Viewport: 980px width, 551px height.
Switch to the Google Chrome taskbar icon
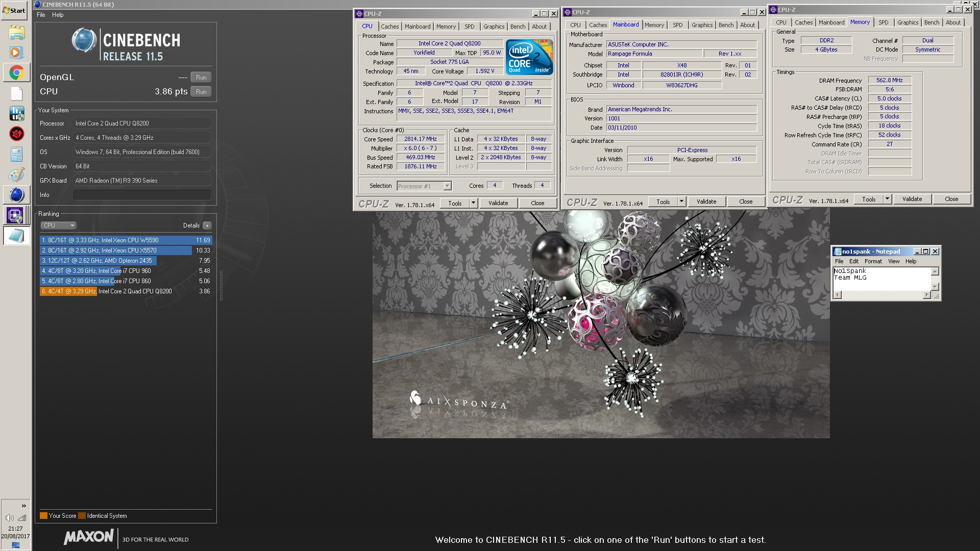coord(16,73)
